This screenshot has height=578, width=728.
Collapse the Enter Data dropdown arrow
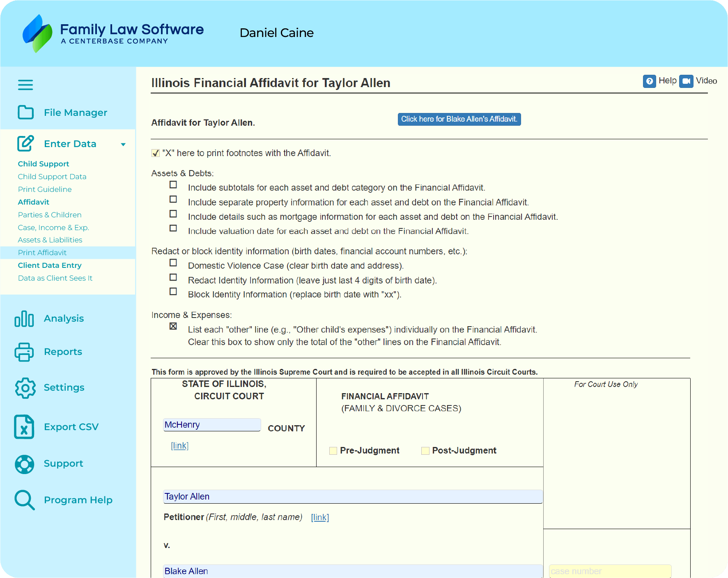coord(123,144)
